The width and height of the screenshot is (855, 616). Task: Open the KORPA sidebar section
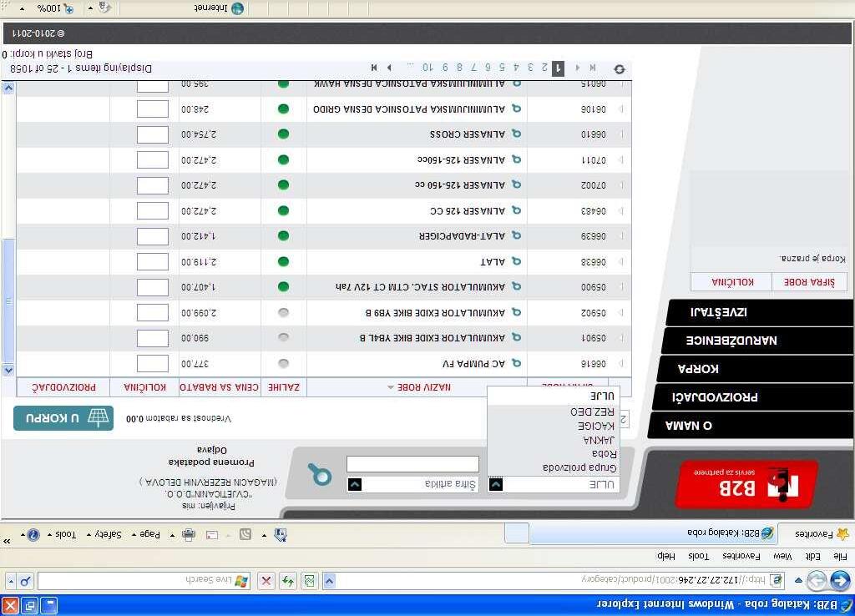tap(755, 369)
